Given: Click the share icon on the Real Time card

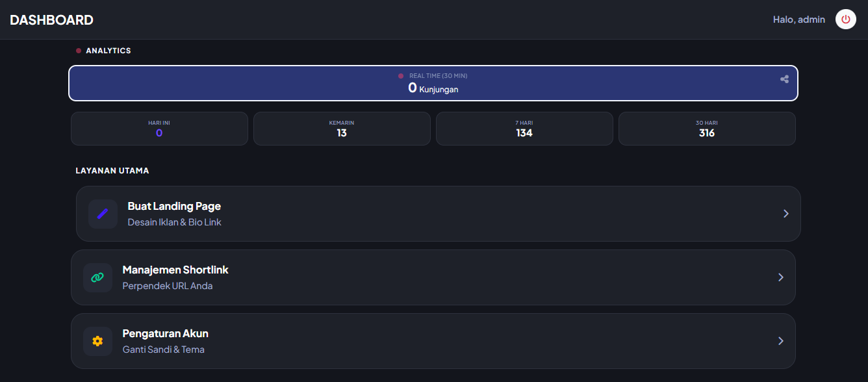Looking at the screenshot, I should [784, 79].
